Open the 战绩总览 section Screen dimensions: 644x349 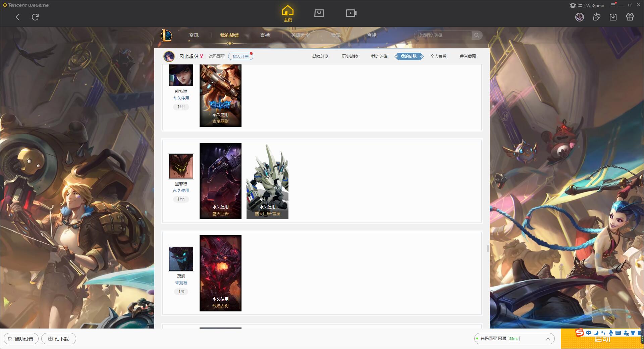click(x=320, y=56)
